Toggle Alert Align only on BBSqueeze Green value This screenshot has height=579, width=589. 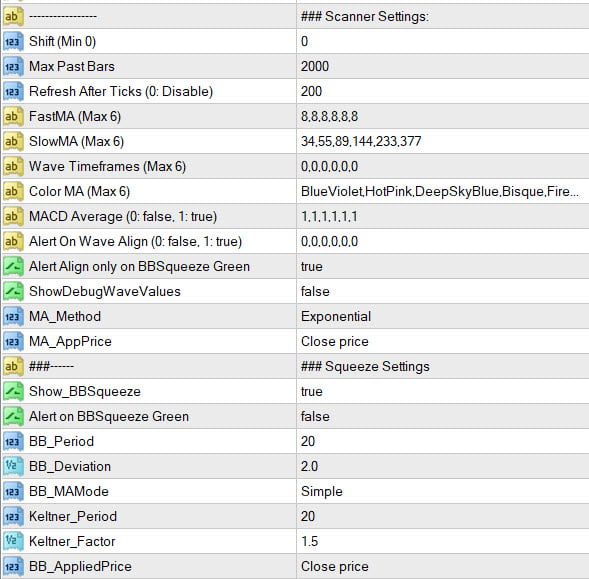click(x=443, y=266)
